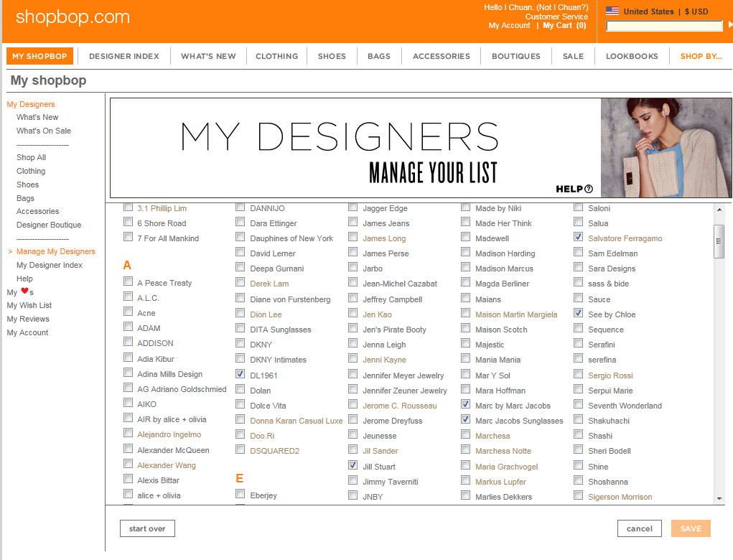Click the SAVE button
This screenshot has width=733, height=560.
pyautogui.click(x=691, y=528)
